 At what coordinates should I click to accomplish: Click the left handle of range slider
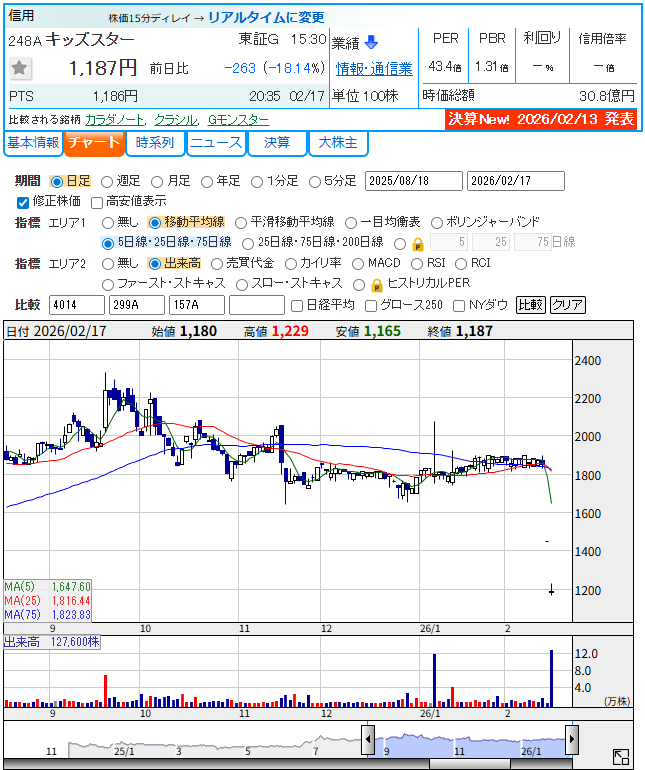point(368,739)
